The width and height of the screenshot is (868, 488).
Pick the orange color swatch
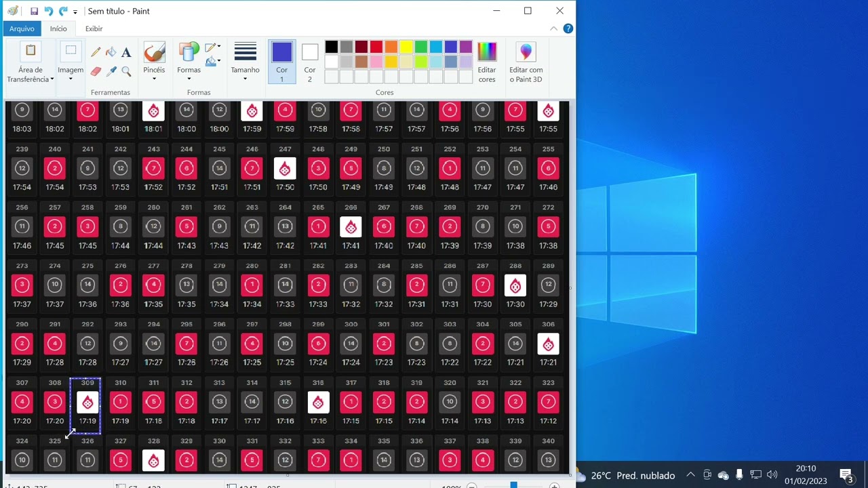pyautogui.click(x=391, y=47)
